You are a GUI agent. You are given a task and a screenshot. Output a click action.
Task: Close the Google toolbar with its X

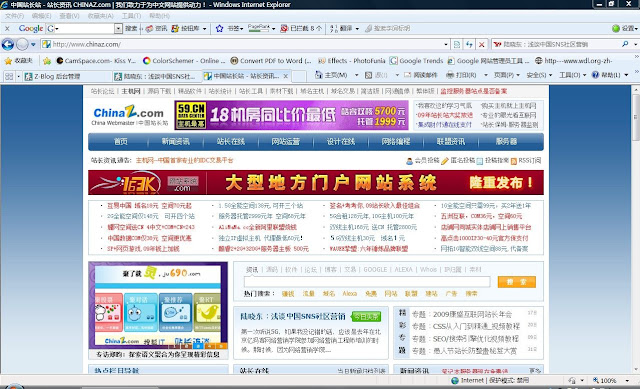coord(7,28)
